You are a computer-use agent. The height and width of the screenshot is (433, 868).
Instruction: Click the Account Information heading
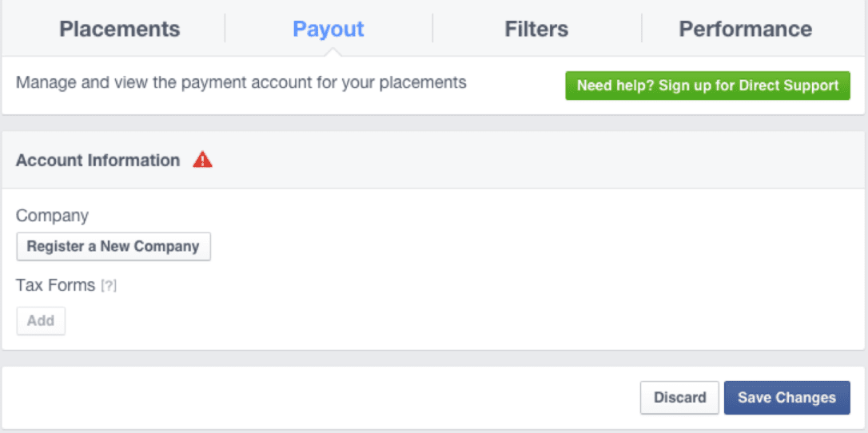(x=98, y=161)
